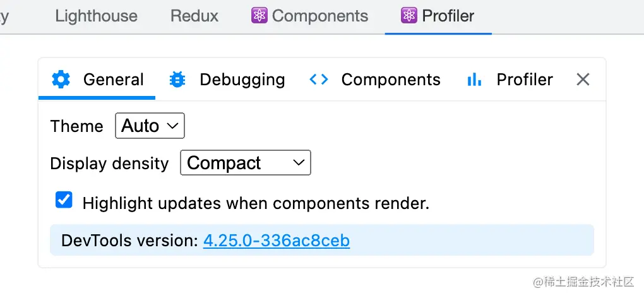The height and width of the screenshot is (298, 644).
Task: Select the top-level Components DevTools tab label
Action: coord(320,16)
